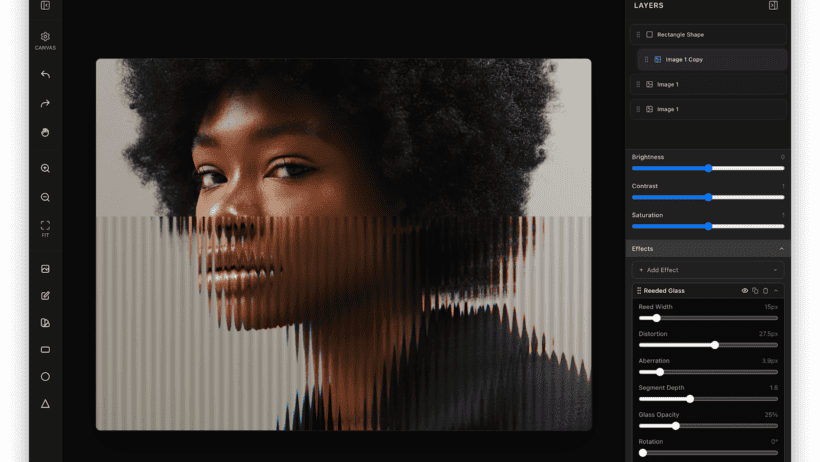Click the Segment Depth value 1.8
The height and width of the screenshot is (462, 820).
tap(773, 388)
